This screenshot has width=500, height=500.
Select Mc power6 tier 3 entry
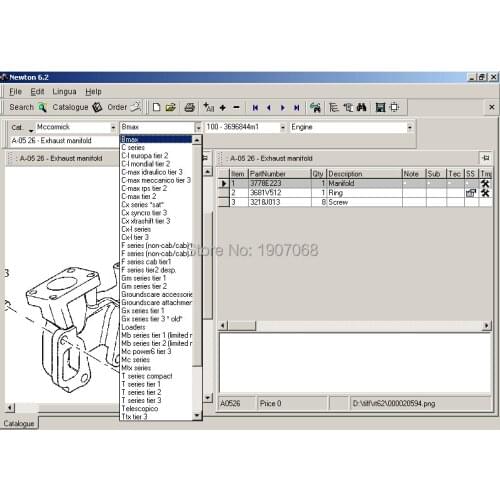tap(156, 351)
